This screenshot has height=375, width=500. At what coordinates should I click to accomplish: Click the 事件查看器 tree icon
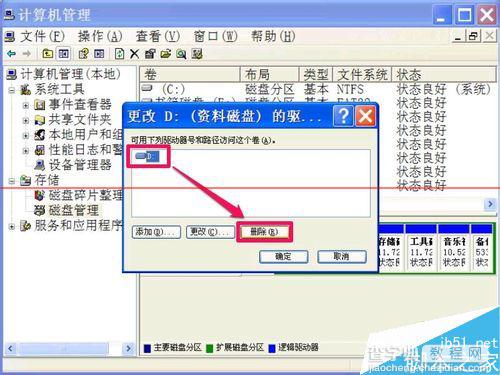click(x=40, y=105)
